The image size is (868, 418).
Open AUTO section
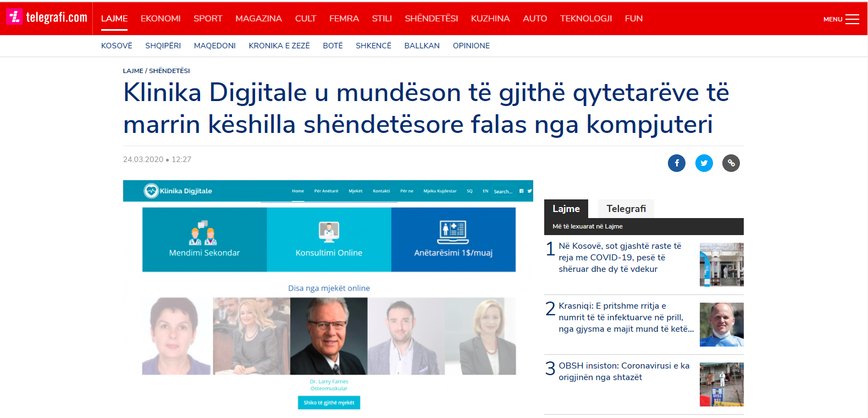coord(535,19)
